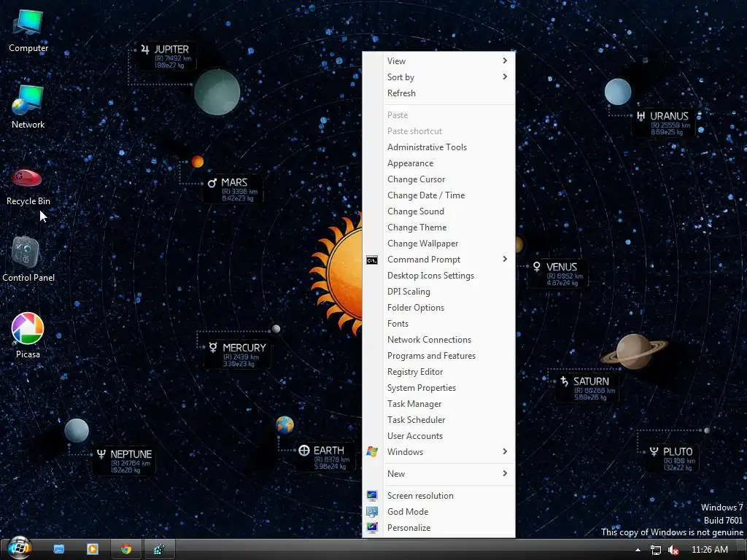Open the fourth pinned taskbar app icon
This screenshot has height=560, width=747.
[160, 550]
